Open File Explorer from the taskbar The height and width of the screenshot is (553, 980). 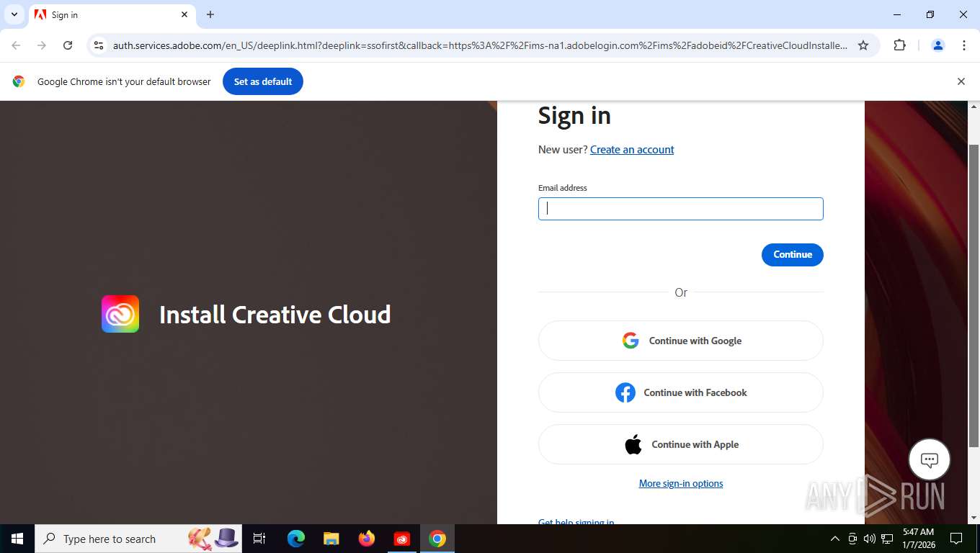pyautogui.click(x=331, y=539)
